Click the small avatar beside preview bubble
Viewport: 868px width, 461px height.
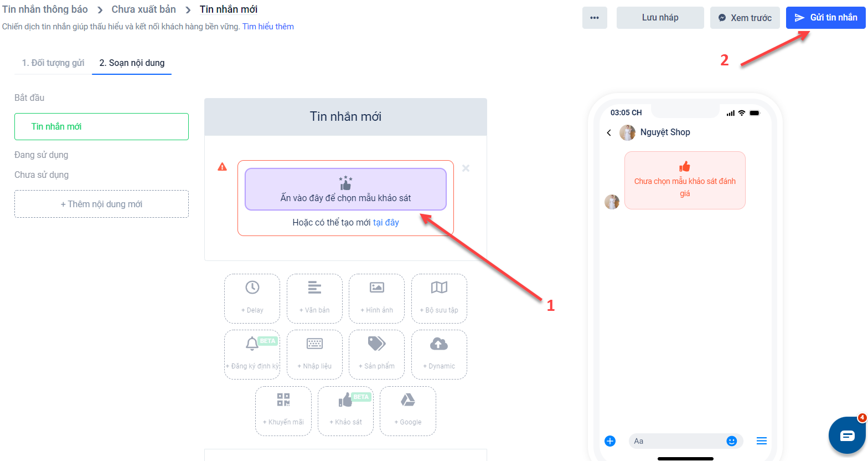pos(612,202)
